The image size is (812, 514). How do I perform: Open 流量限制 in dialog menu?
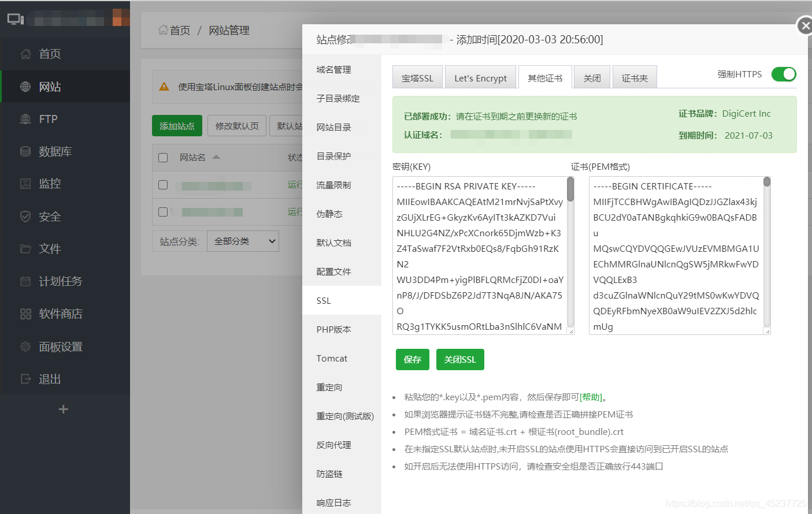pos(342,185)
